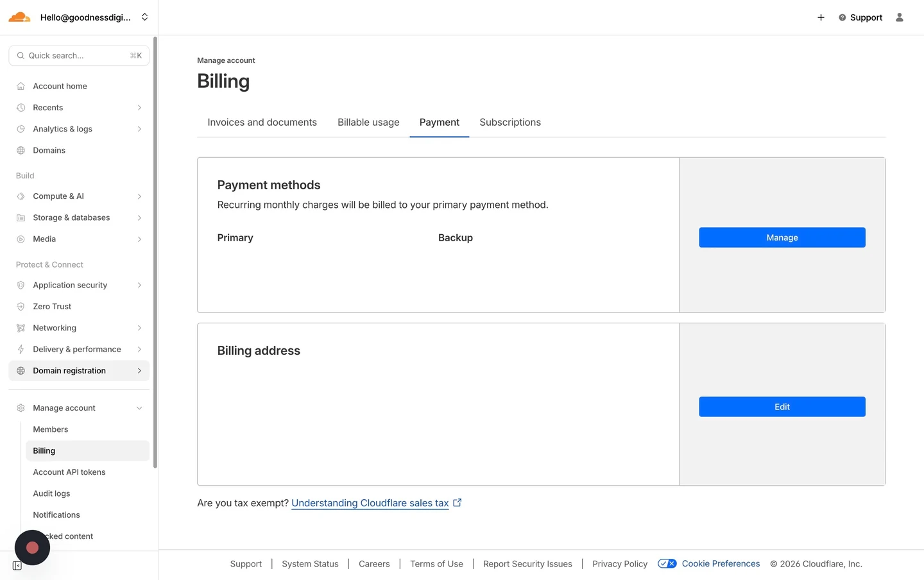Click the Networking icon
Viewport: 924px width, 580px height.
click(x=21, y=328)
